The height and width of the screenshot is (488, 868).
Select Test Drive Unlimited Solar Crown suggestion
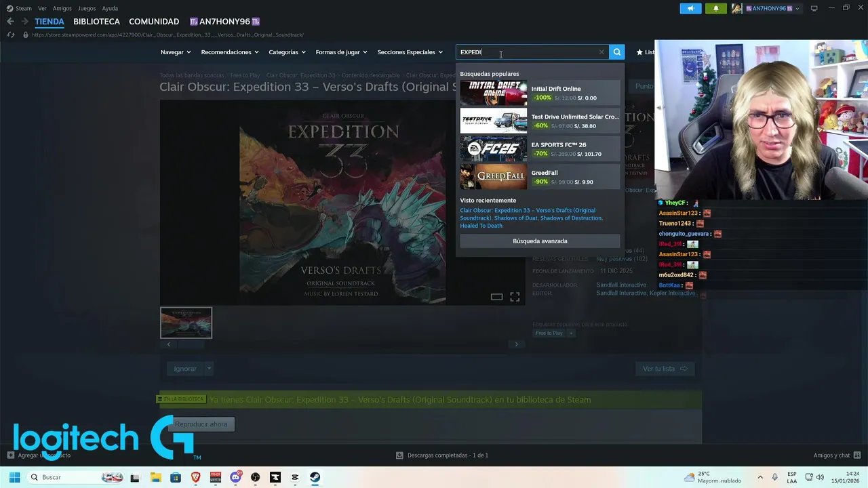(x=540, y=121)
